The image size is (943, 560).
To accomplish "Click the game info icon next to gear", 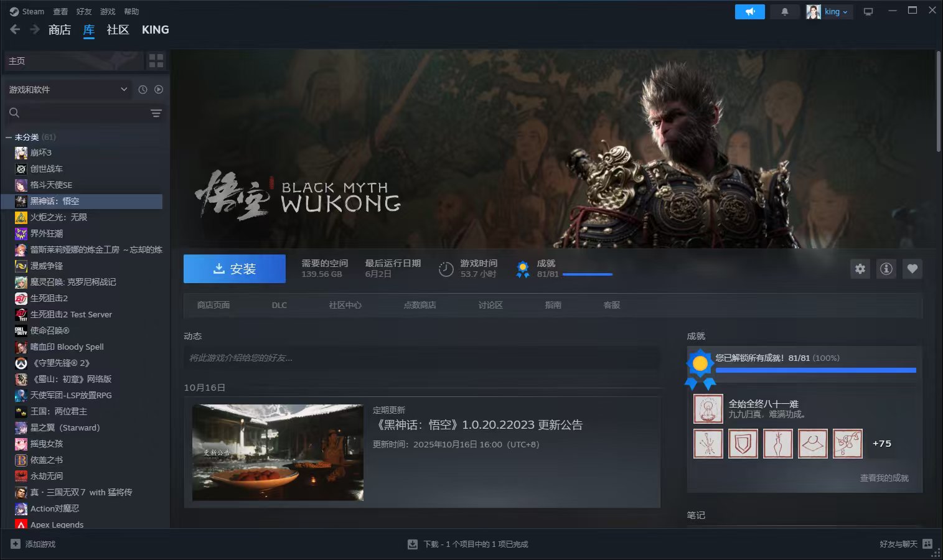I will pos(886,269).
